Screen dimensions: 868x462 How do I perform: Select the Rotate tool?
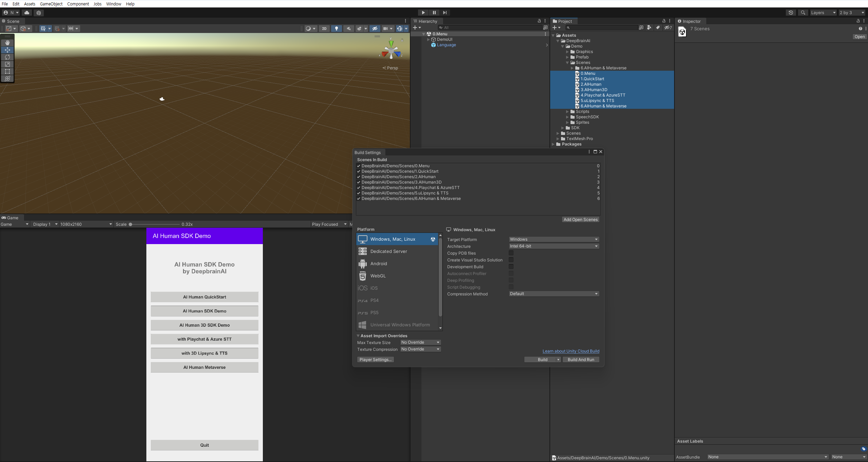(7, 57)
